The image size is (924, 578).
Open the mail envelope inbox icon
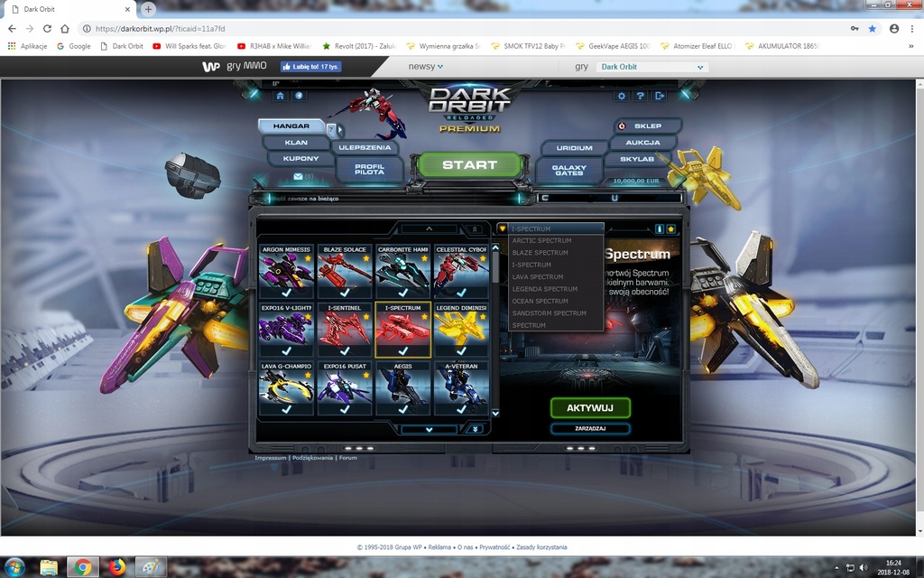(x=298, y=176)
